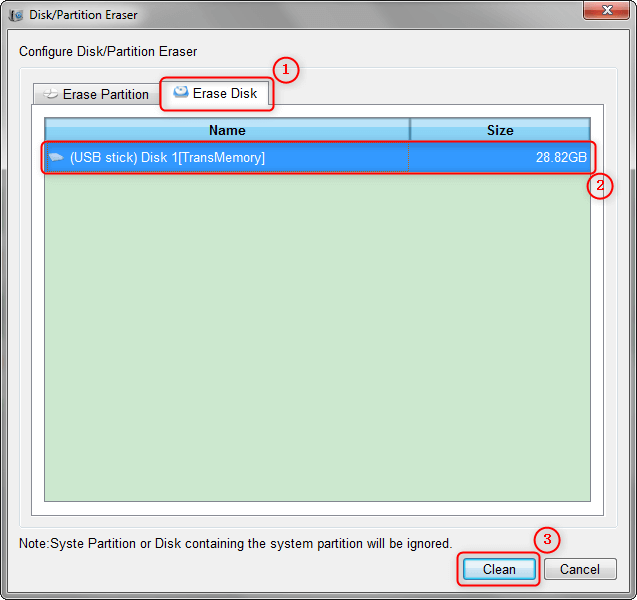
Task: Cancel the Disk/Partition Eraser dialog
Action: coord(580,569)
